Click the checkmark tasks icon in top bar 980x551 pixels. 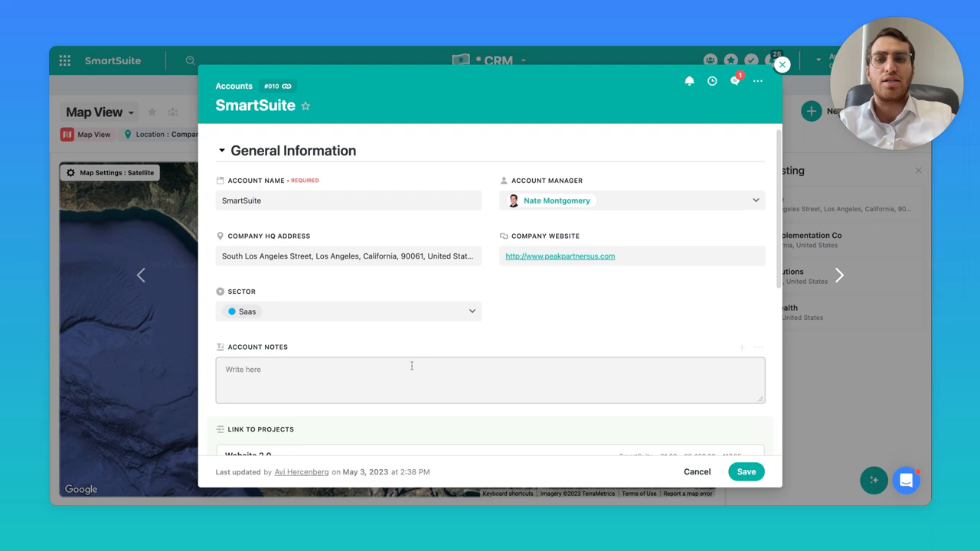coord(752,60)
